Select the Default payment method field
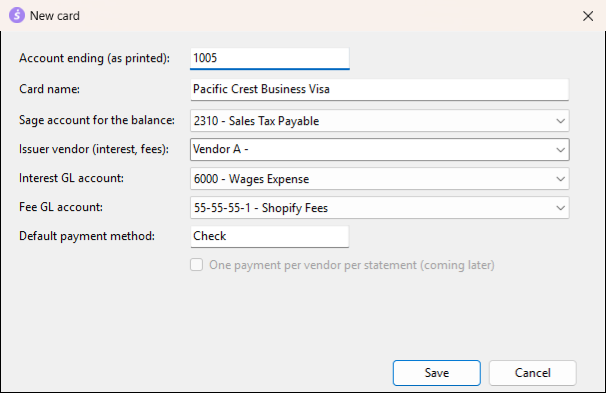This screenshot has width=606, height=393. 270,236
